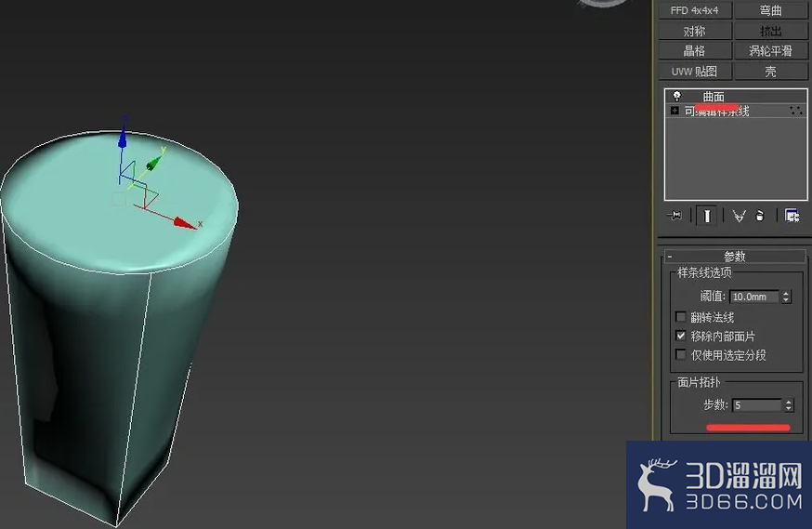Click Make Unique icon
This screenshot has width=812, height=529.
[x=739, y=216]
